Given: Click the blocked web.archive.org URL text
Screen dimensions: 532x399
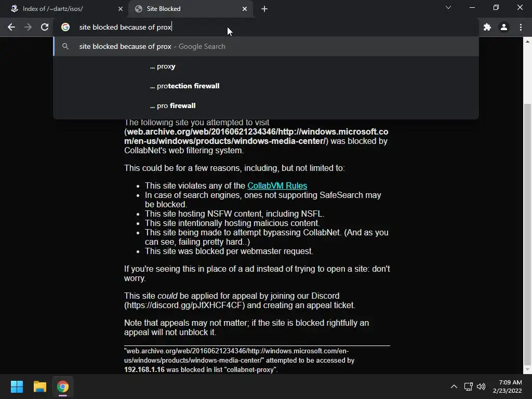Looking at the screenshot, I should [256, 137].
